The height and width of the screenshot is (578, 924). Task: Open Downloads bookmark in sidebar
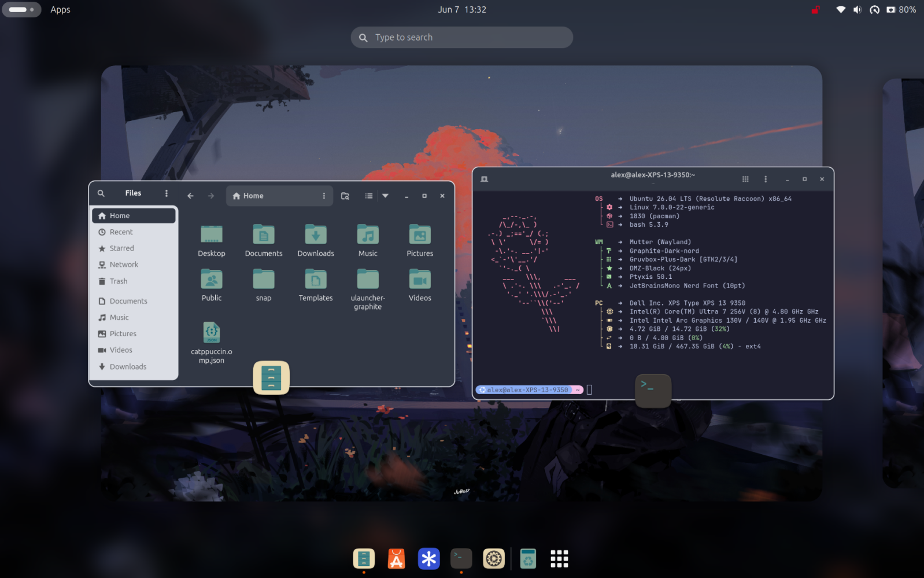pos(134,367)
